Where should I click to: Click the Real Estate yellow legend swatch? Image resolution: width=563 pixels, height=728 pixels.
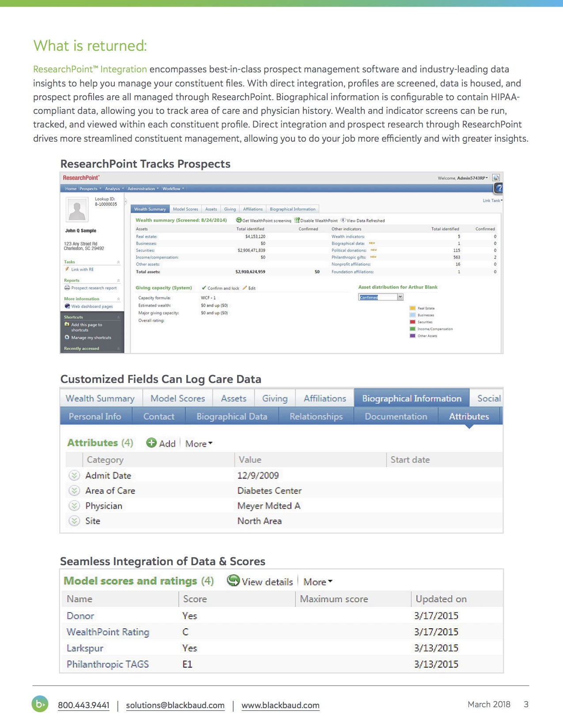tap(413, 308)
